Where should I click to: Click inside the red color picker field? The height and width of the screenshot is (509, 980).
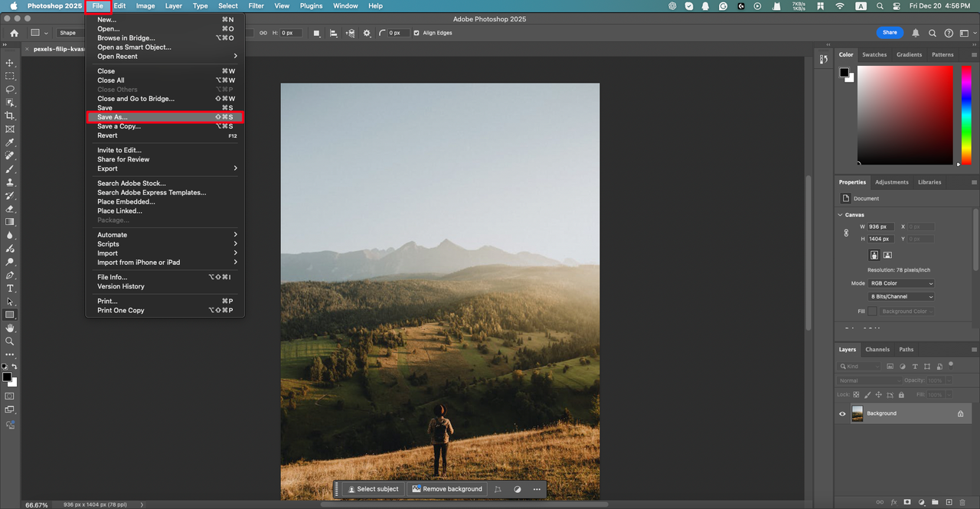coord(905,115)
